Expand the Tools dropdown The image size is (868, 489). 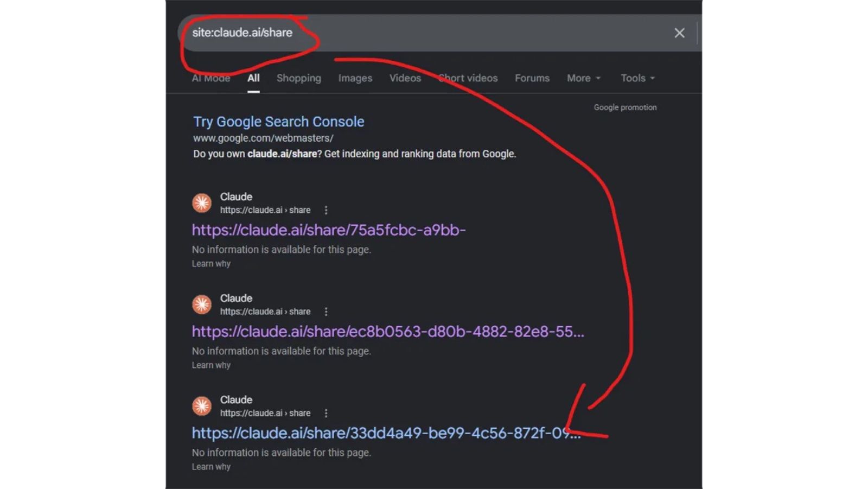[637, 78]
